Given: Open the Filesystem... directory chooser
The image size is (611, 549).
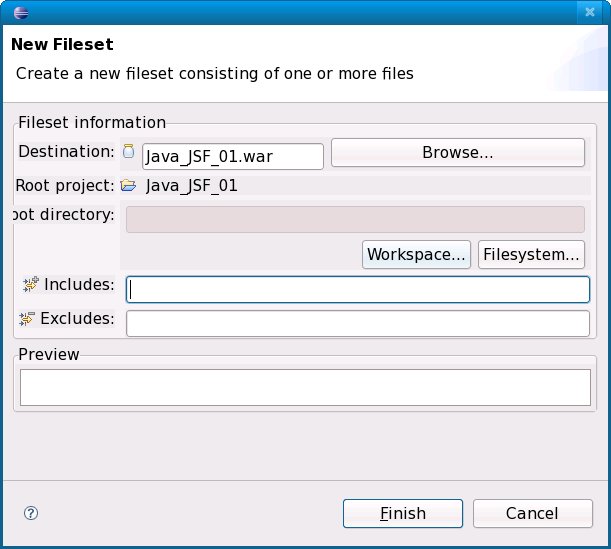Looking at the screenshot, I should pos(531,254).
